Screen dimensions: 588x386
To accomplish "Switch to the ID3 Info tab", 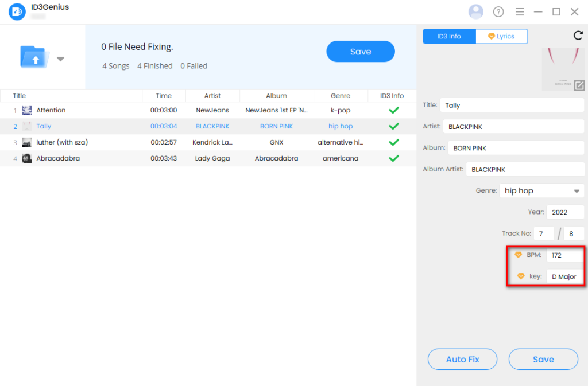I will (449, 36).
